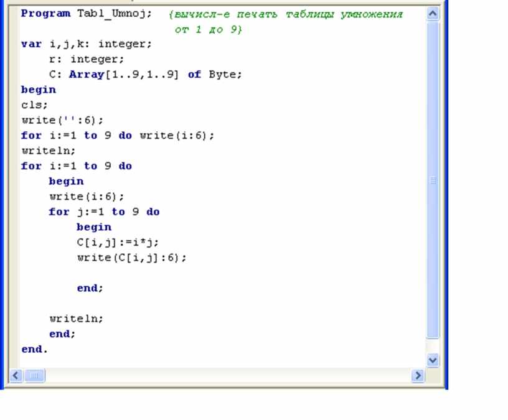Click the line 'Program Tabl_Umnoj;'
This screenshot has width=508, height=420.
tap(87, 14)
